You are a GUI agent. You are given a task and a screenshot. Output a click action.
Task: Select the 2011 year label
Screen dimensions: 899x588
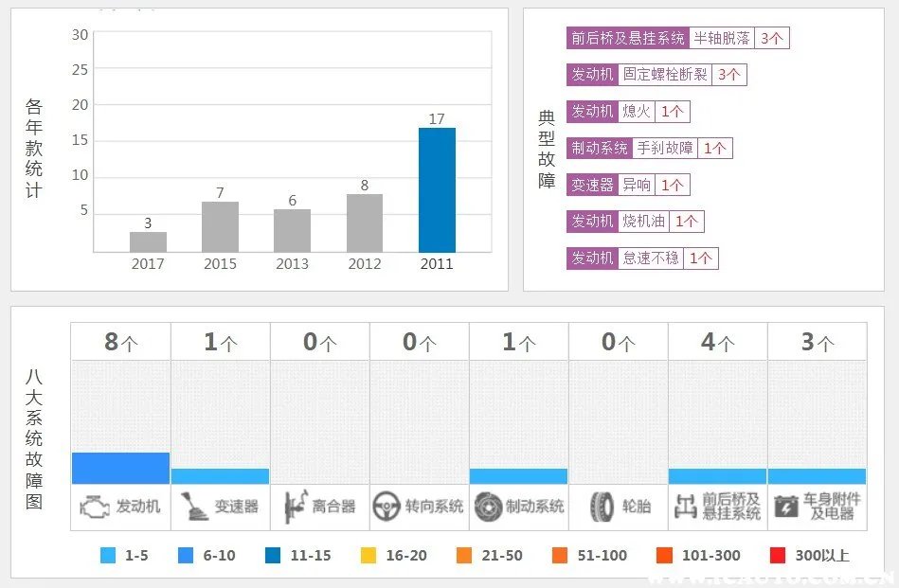pos(436,265)
